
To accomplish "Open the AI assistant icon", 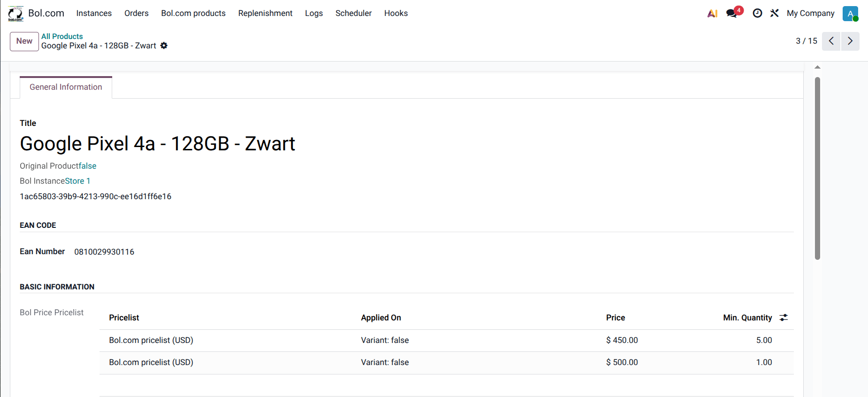I will 712,14.
